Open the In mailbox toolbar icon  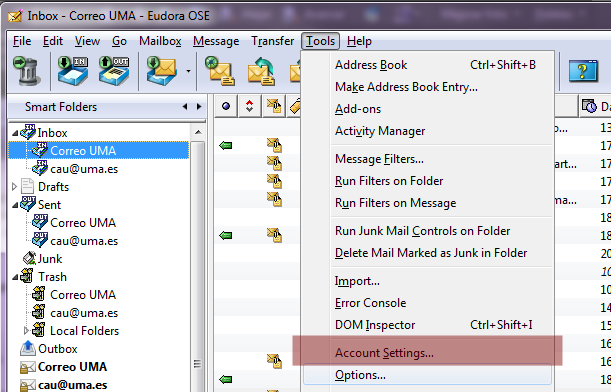(73, 71)
